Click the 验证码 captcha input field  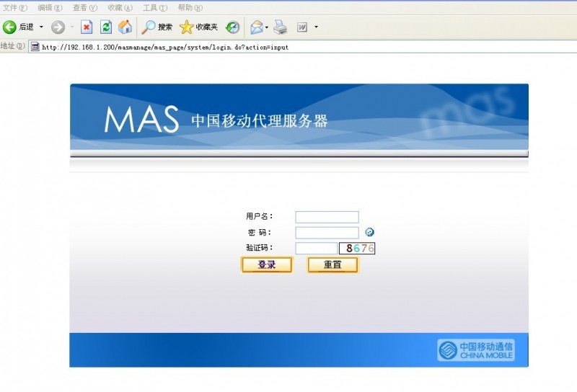click(x=315, y=249)
